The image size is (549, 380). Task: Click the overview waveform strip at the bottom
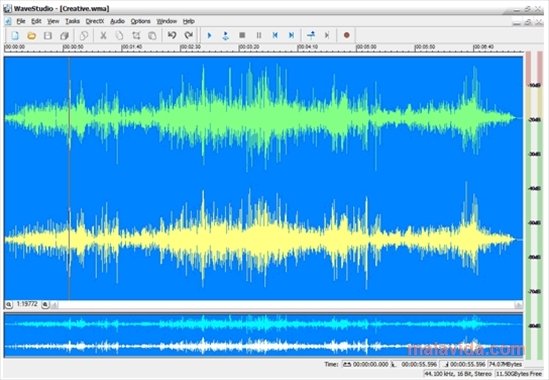coord(263,336)
